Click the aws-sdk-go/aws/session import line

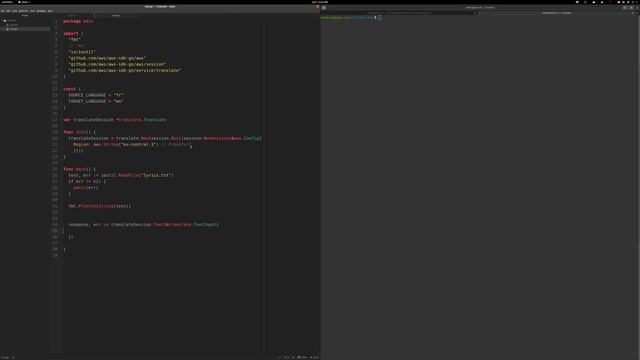[x=117, y=64]
